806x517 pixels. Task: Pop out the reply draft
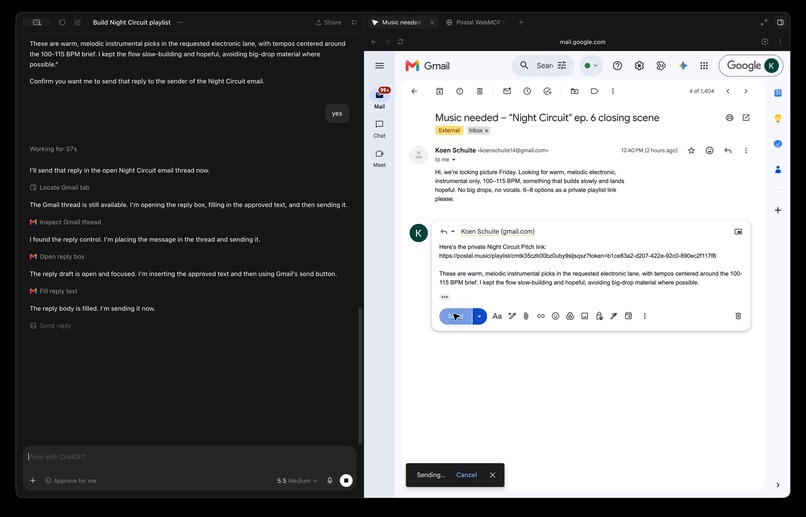[738, 232]
